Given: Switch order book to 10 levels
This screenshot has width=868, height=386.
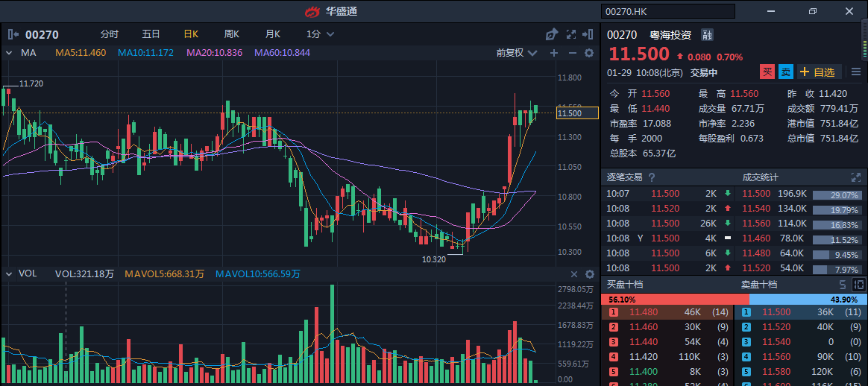Looking at the screenshot, I should (x=858, y=285).
